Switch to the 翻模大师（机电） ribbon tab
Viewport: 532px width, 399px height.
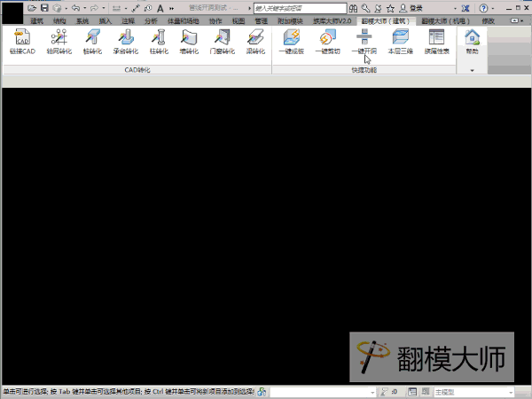446,20
